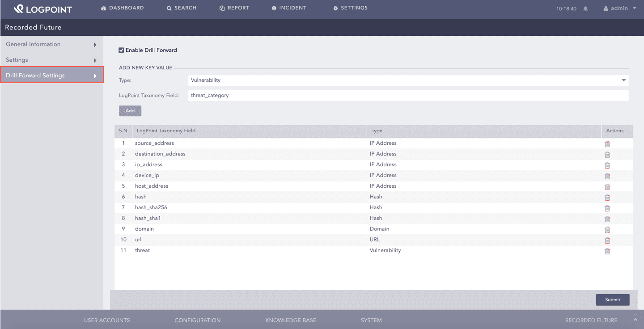
Task: Expand the bottom bar with the double chevron
Action: [x=635, y=320]
